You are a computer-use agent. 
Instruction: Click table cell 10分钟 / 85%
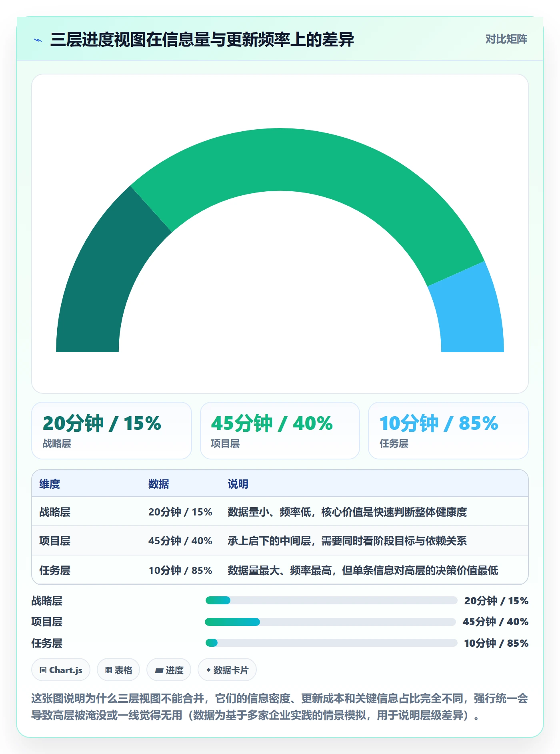tap(180, 570)
